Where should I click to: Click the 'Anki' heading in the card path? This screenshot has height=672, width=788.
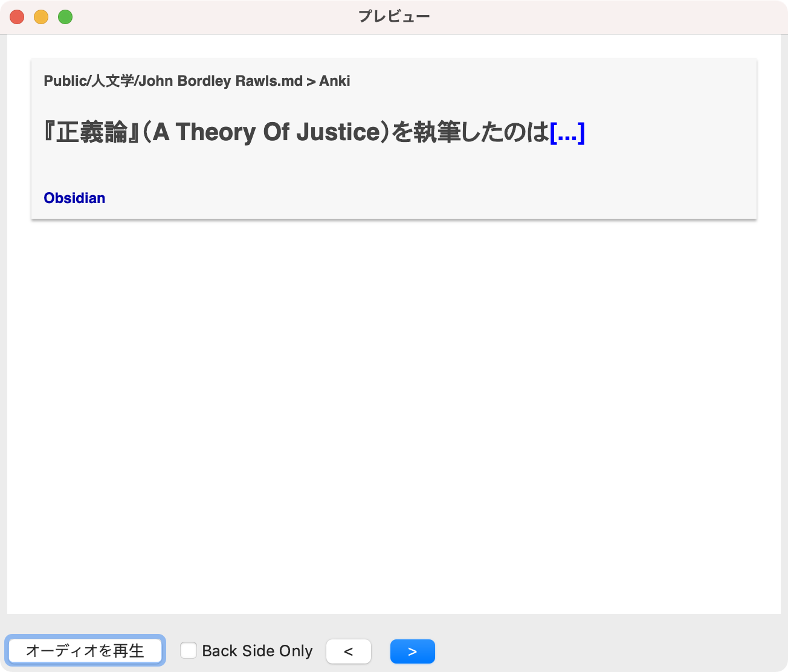[x=335, y=81]
